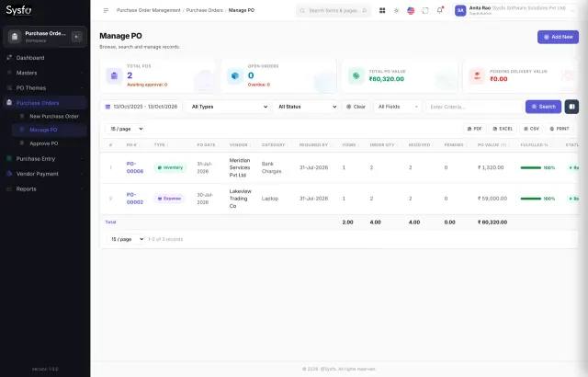Open the All Fields dropdown
588x377 pixels.
(x=398, y=107)
